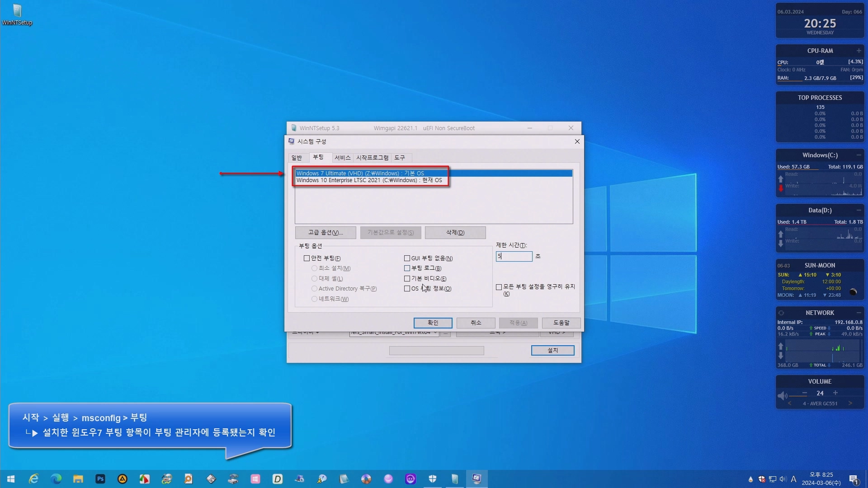Click '설치' button in WinNTSetup
Screen dimensions: 868x488
tap(552, 350)
